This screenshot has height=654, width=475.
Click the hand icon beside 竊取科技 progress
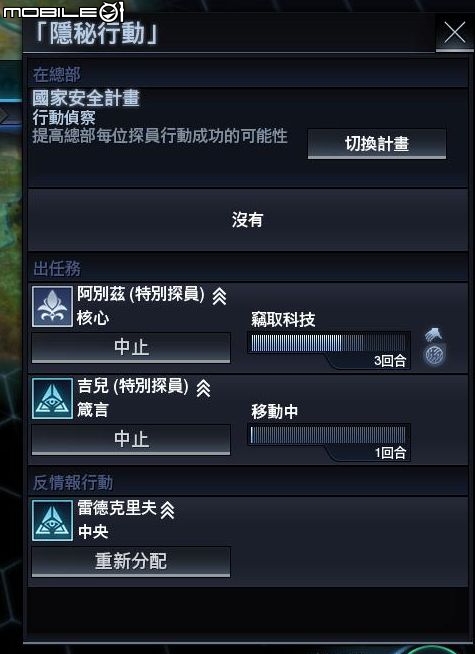coord(434,335)
